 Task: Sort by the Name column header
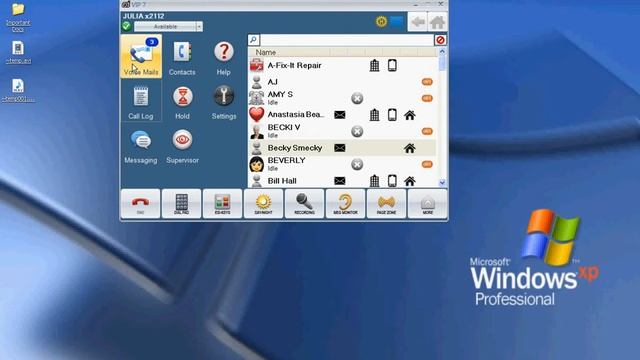265,52
